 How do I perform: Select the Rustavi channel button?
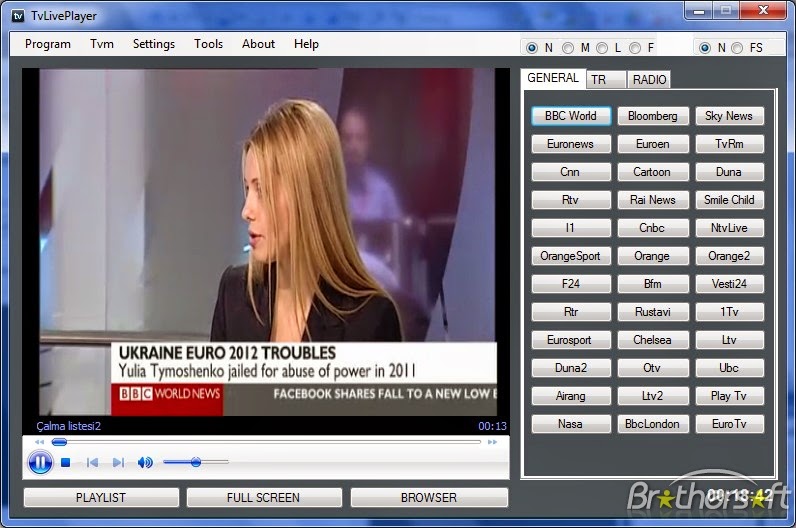[x=653, y=312]
